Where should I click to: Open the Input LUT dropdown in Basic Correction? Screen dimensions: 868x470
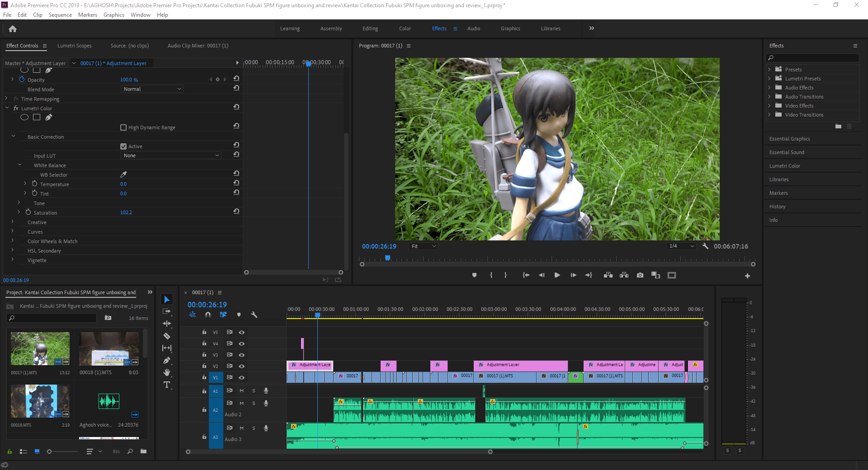170,155
